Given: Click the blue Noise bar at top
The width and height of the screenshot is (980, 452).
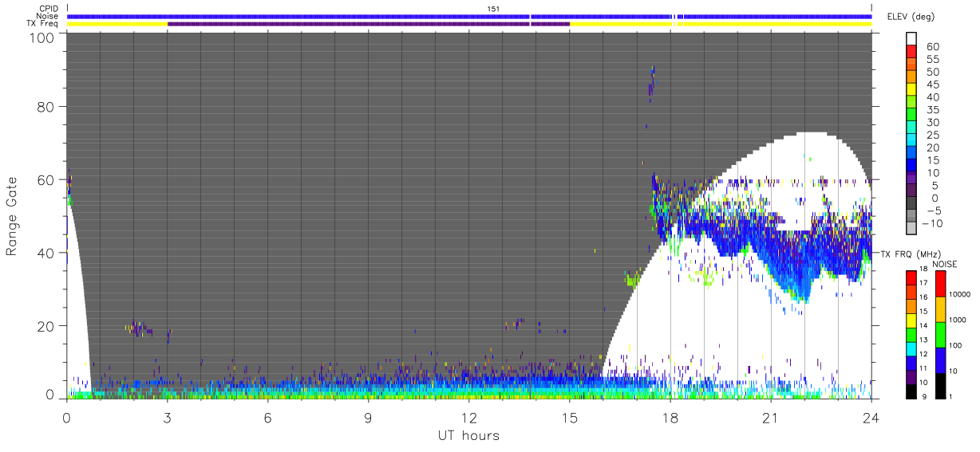Looking at the screenshot, I should [x=469, y=16].
